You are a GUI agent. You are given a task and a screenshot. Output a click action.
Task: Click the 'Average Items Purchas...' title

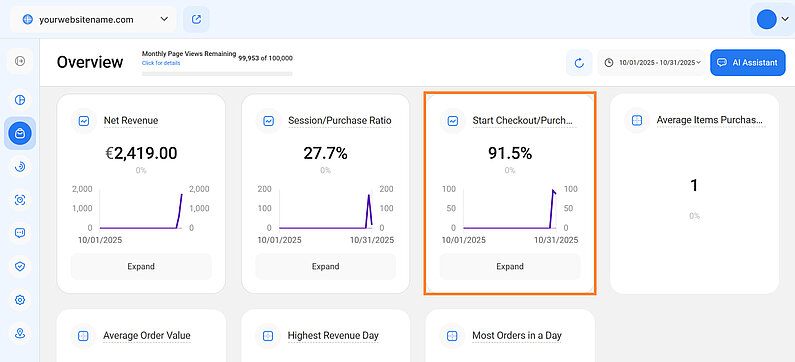(x=709, y=121)
